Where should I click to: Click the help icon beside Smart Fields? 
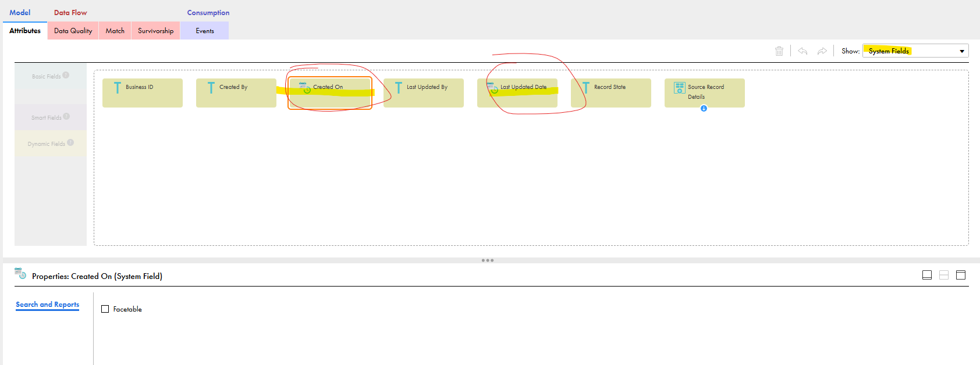click(66, 116)
